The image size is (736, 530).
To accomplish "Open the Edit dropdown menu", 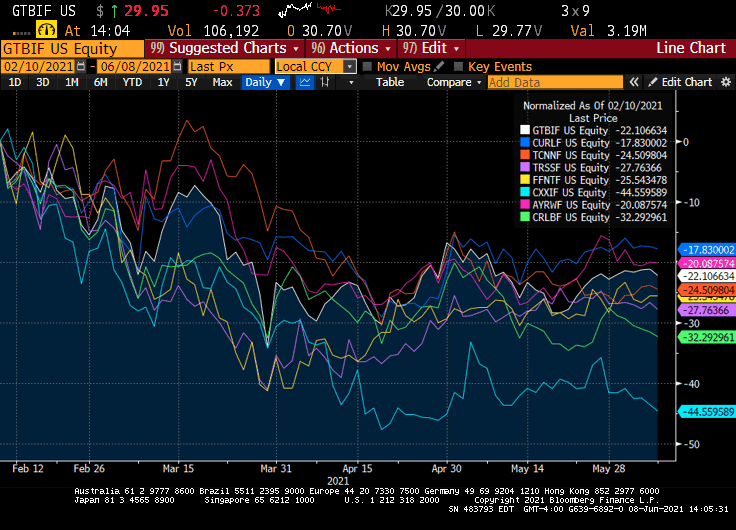I will (x=431, y=48).
